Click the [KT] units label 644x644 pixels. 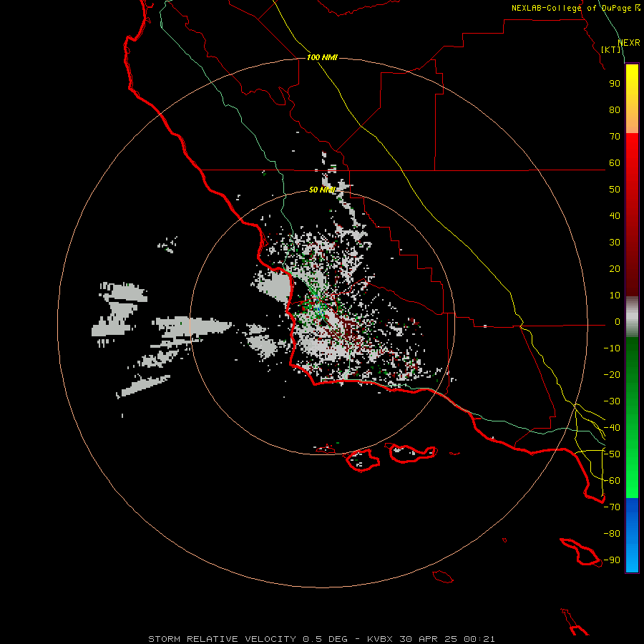coord(611,49)
